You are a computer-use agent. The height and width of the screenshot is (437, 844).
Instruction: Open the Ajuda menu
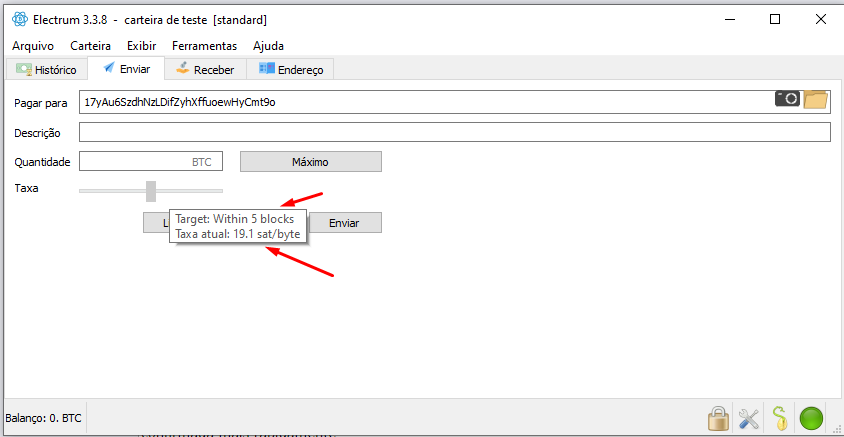click(x=268, y=46)
